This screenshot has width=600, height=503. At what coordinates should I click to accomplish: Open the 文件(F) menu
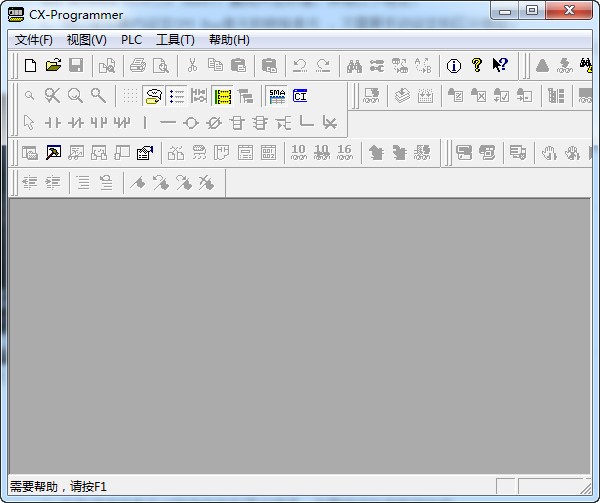coord(34,40)
